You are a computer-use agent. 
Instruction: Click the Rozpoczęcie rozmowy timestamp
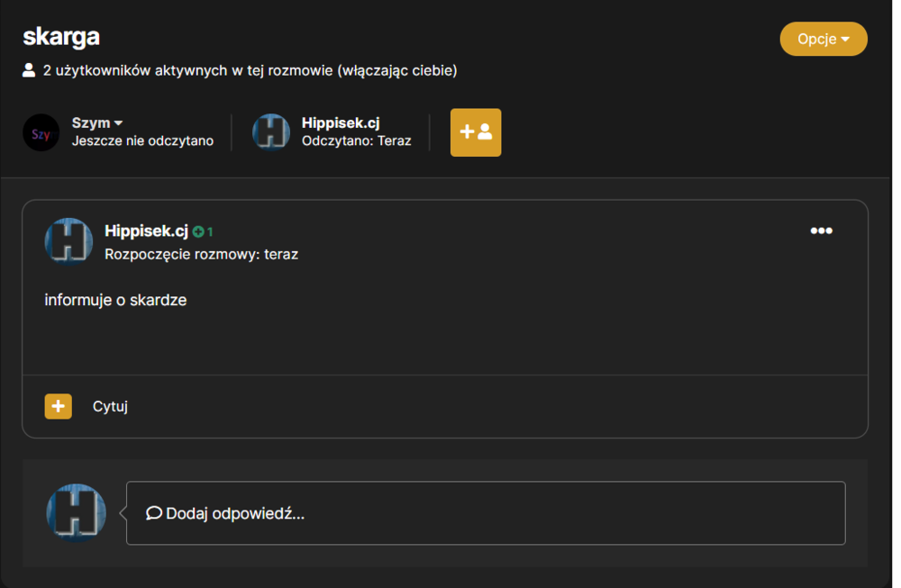pos(201,254)
